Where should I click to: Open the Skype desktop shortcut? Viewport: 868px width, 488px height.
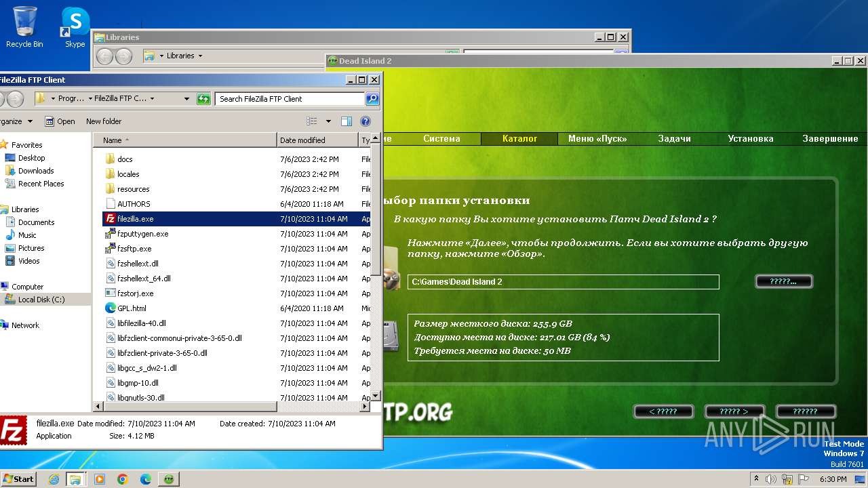tap(75, 27)
